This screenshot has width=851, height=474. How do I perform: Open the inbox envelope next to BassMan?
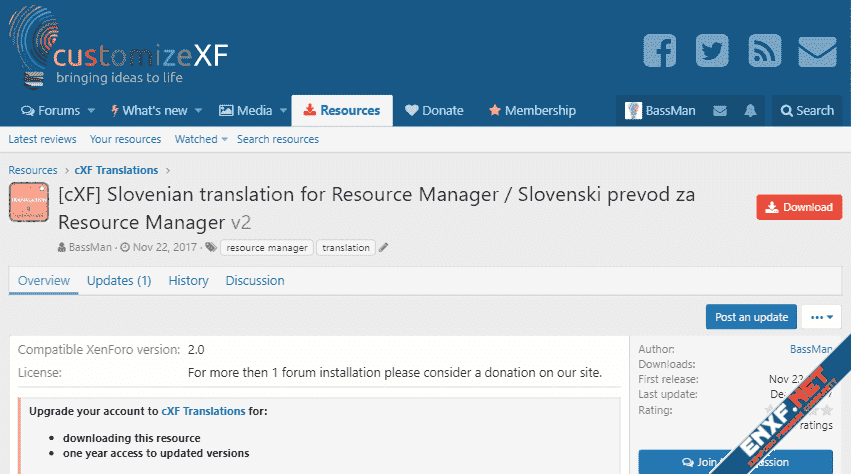(717, 111)
